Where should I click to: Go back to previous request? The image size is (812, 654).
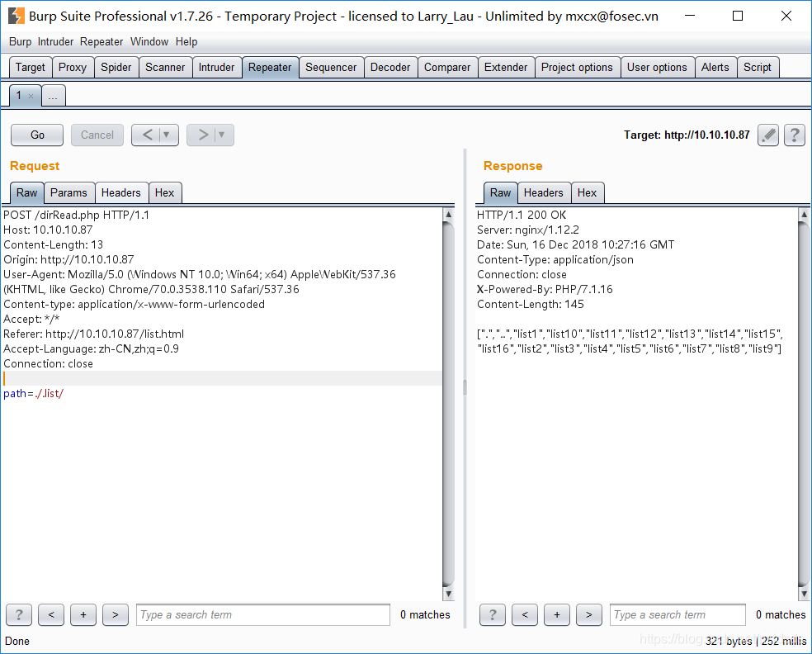[x=147, y=135]
